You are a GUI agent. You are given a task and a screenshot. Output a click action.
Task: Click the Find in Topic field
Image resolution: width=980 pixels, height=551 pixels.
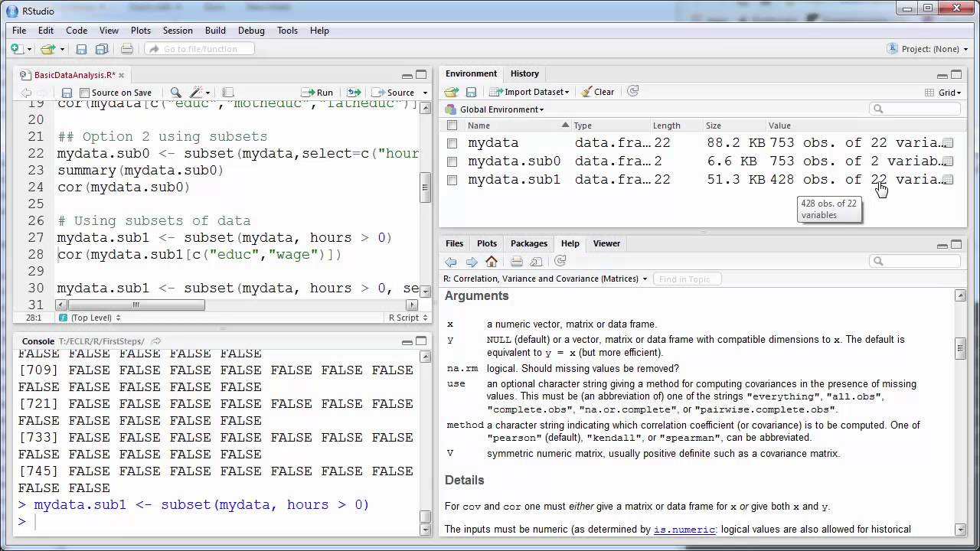coord(687,279)
